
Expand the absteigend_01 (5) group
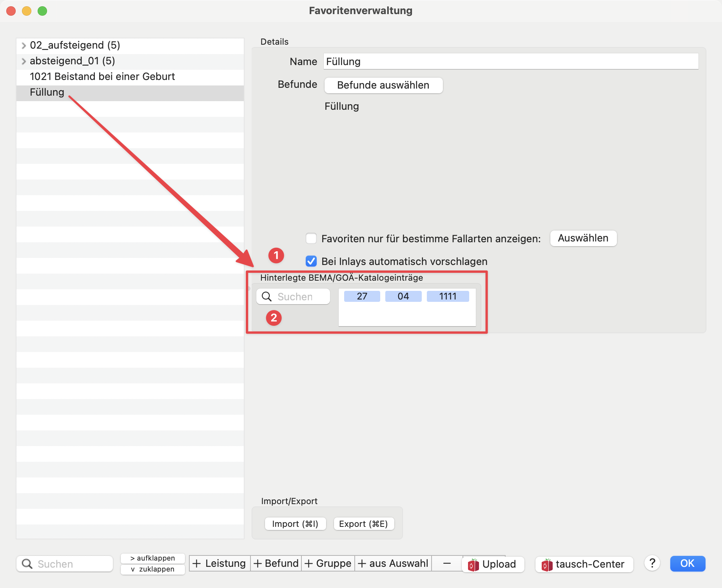pos(24,61)
